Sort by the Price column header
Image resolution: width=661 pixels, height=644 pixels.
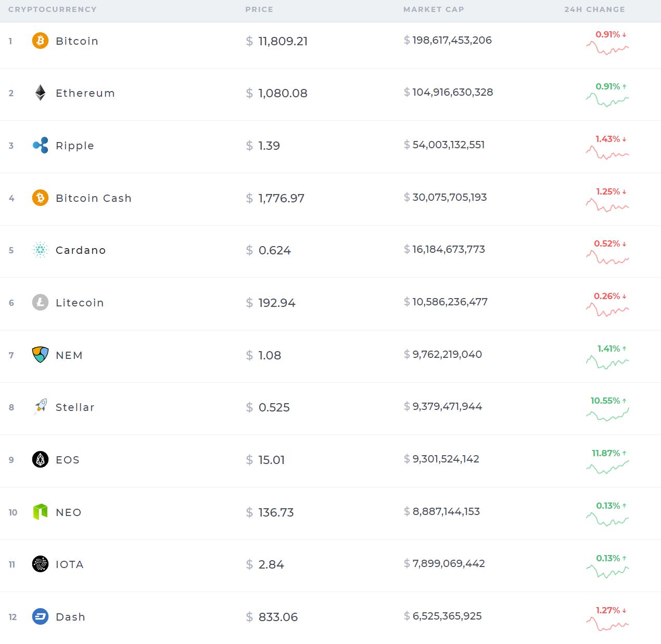coord(259,9)
